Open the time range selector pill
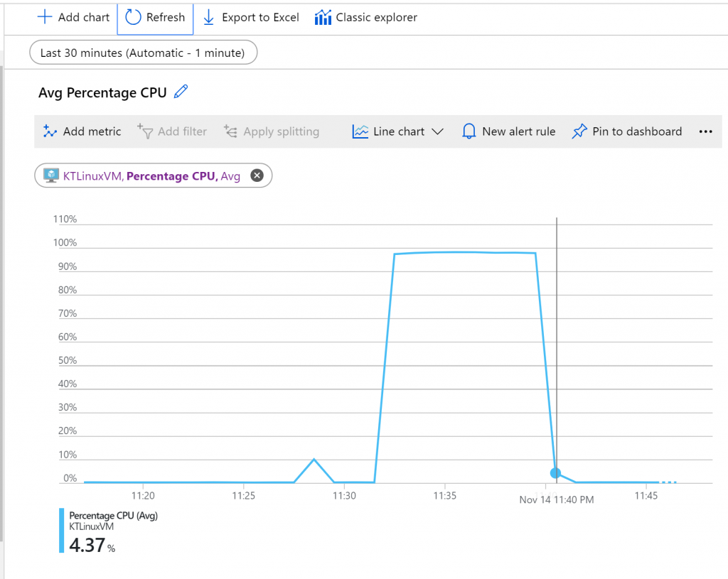Screen dimensions: 728x579 [x=143, y=53]
